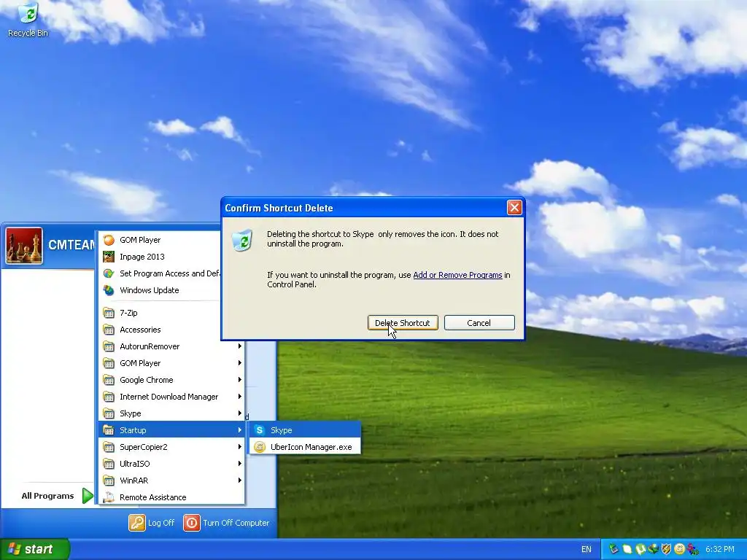The width and height of the screenshot is (747, 560).
Task: Close the Confirm Shortcut Delete dialog
Action: point(514,208)
